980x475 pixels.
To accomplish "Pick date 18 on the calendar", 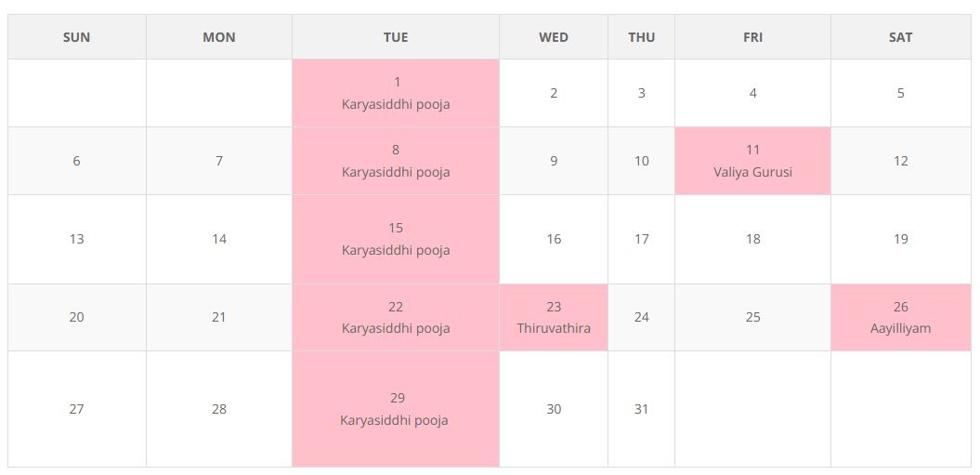I will (752, 239).
